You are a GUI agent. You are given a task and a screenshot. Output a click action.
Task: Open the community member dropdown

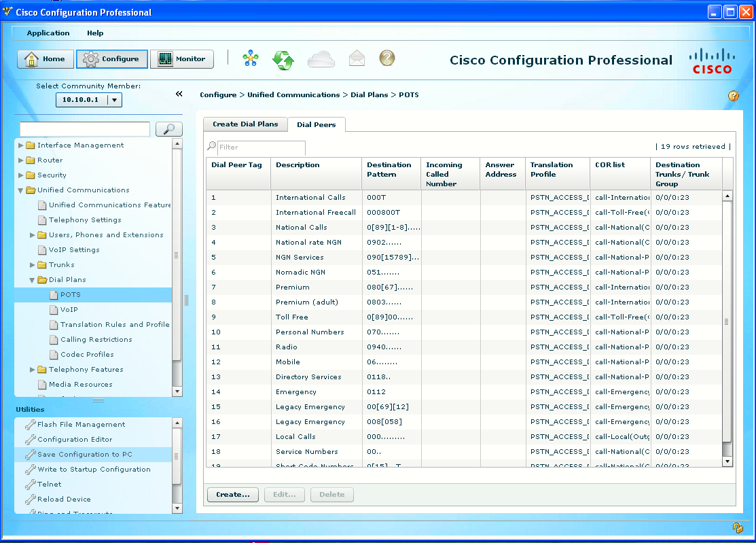[x=114, y=100]
